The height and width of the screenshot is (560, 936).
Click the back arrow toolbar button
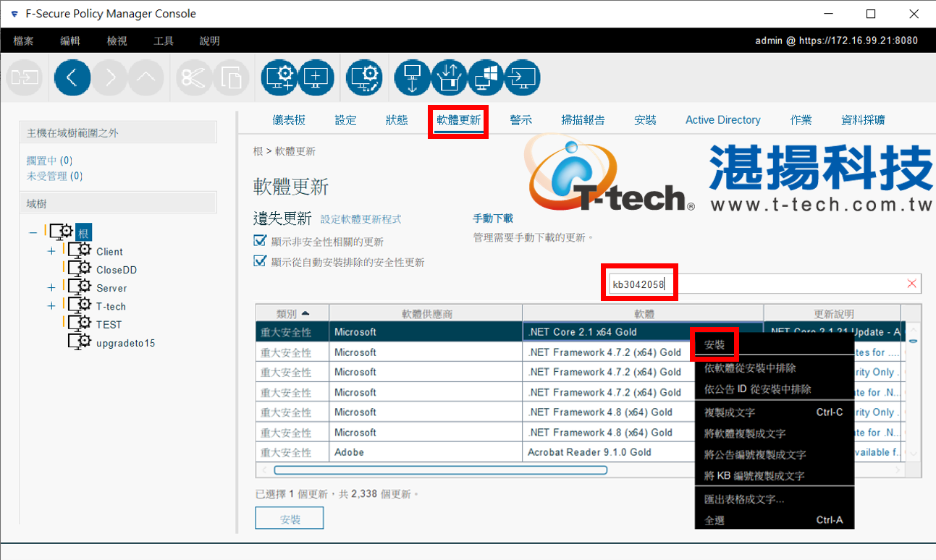coord(72,77)
